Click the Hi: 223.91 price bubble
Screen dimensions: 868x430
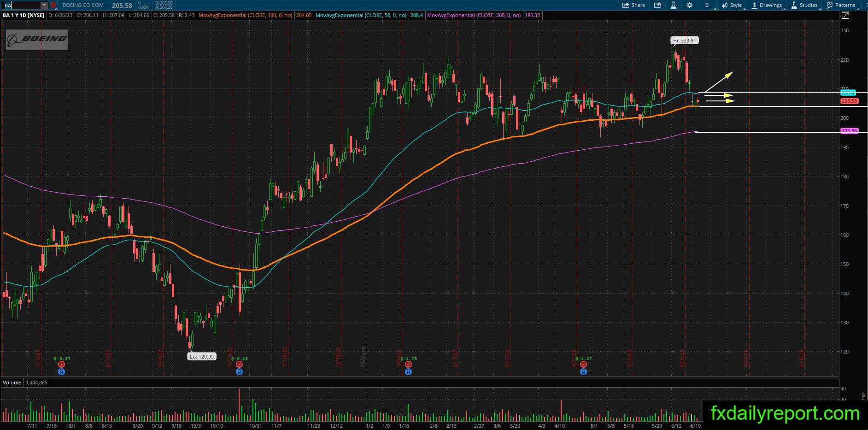point(685,41)
